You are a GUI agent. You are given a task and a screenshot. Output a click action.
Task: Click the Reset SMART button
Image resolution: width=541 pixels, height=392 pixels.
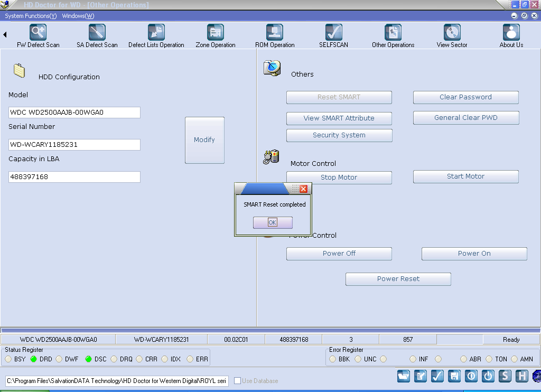click(339, 97)
